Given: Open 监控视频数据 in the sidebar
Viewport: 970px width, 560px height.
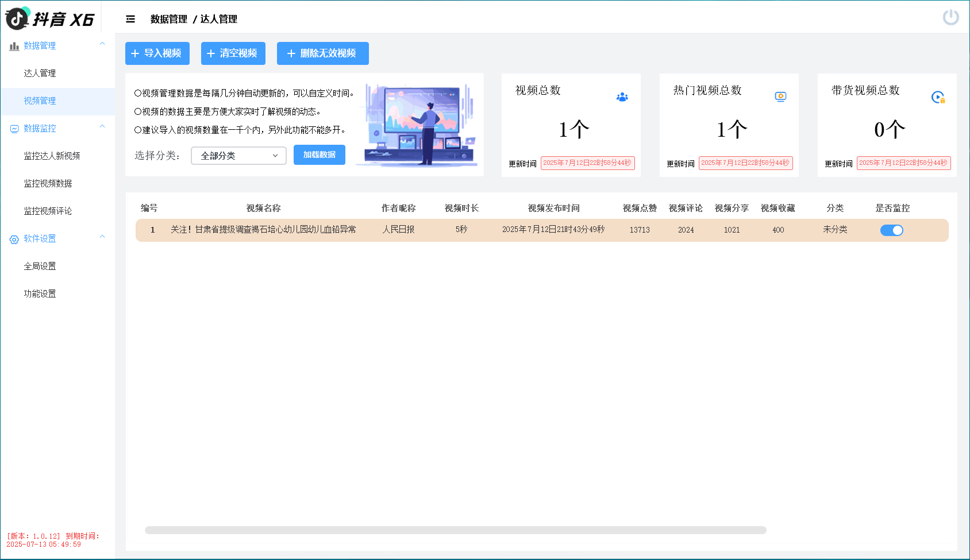Looking at the screenshot, I should tap(57, 184).
